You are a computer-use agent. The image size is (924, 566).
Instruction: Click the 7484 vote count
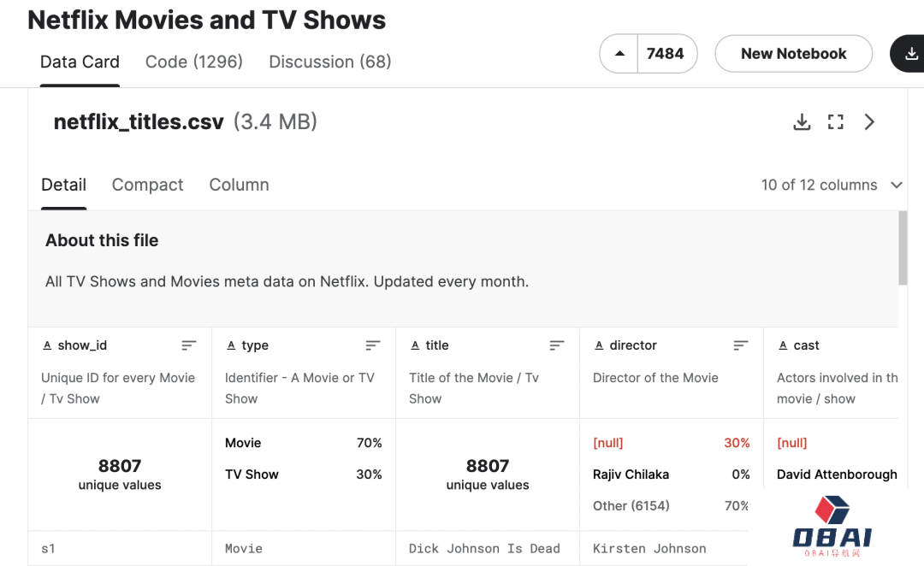pos(666,54)
